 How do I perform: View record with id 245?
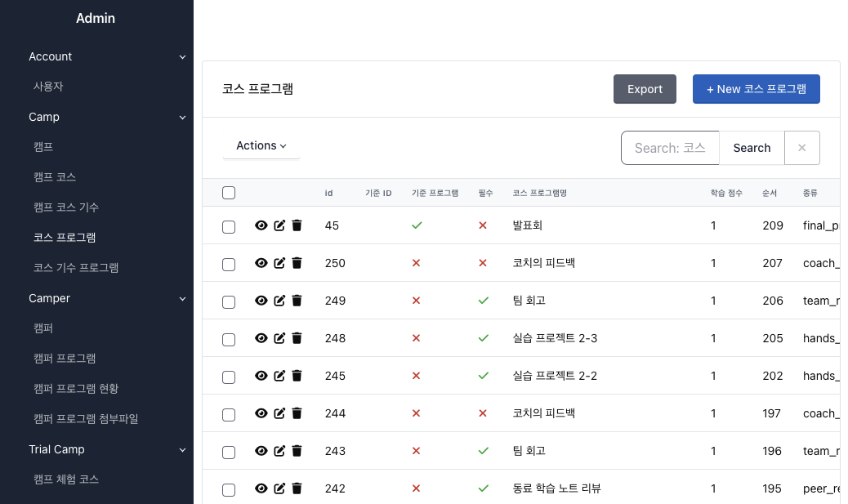[x=261, y=376]
